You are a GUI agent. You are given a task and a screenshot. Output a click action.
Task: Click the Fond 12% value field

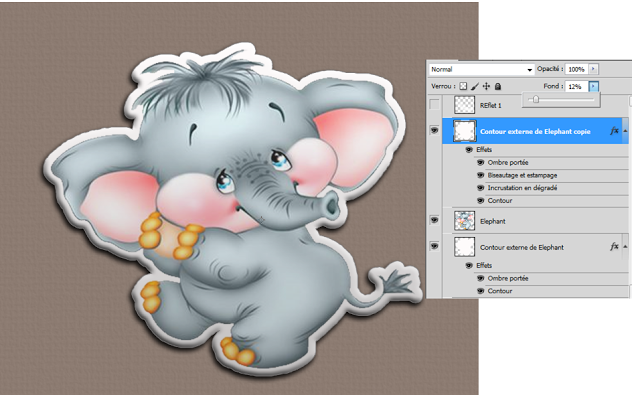tap(576, 87)
